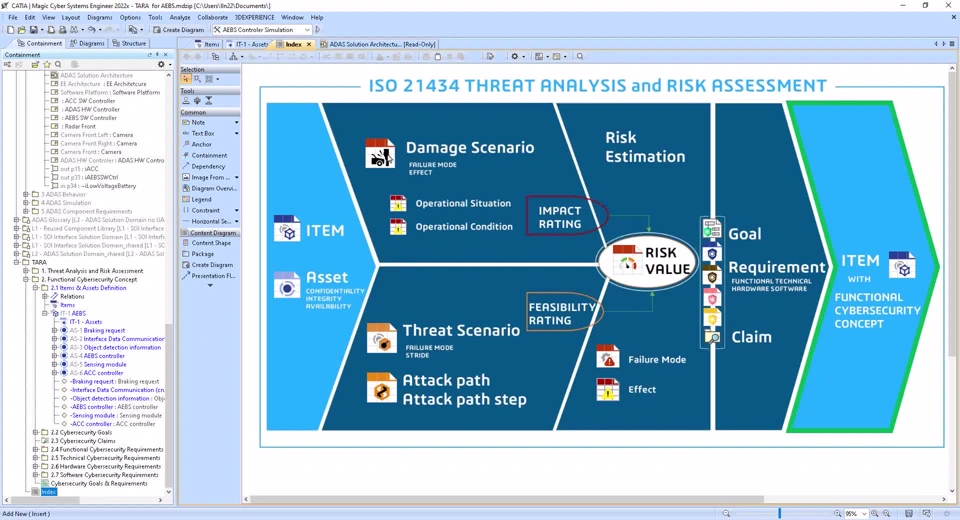Run the simulation with the play triangle icon
The width and height of the screenshot is (960, 520).
tap(318, 29)
